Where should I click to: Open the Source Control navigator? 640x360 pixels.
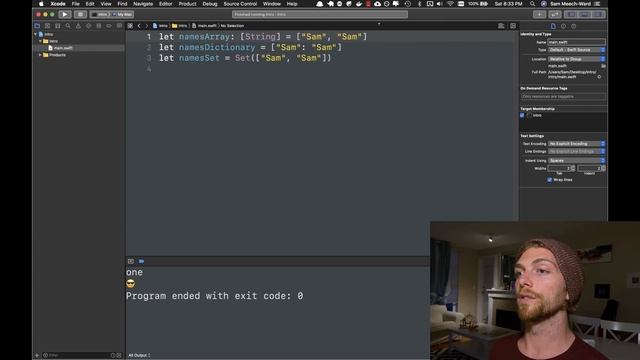pos(47,26)
